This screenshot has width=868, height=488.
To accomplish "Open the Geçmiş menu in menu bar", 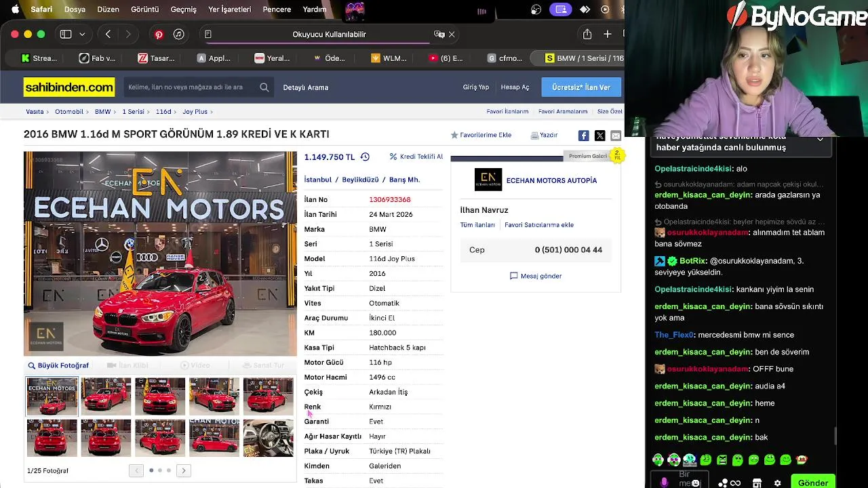I will pos(183,9).
